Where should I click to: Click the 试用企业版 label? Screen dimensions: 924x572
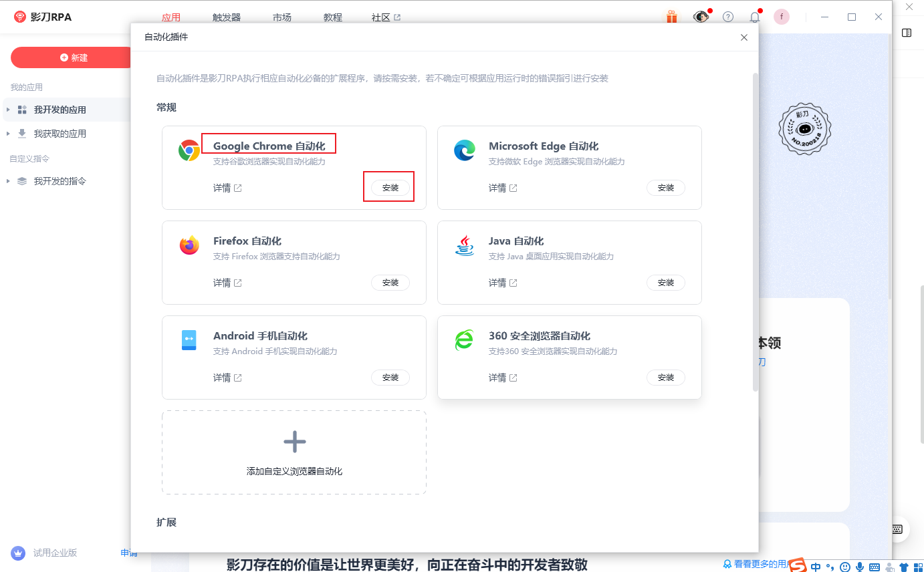[55, 553]
